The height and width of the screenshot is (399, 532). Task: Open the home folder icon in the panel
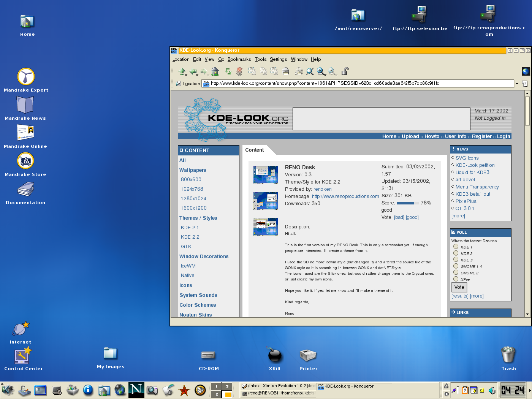click(x=104, y=390)
